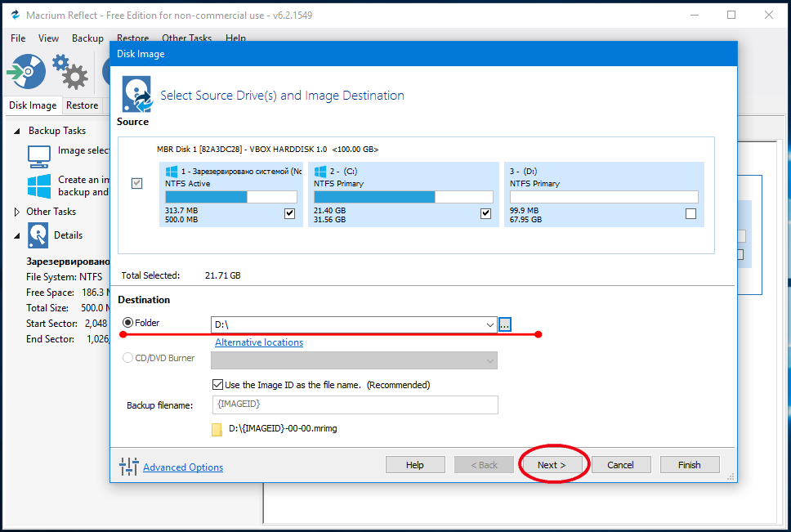Maximize the Macrium Reflect window

pos(731,16)
